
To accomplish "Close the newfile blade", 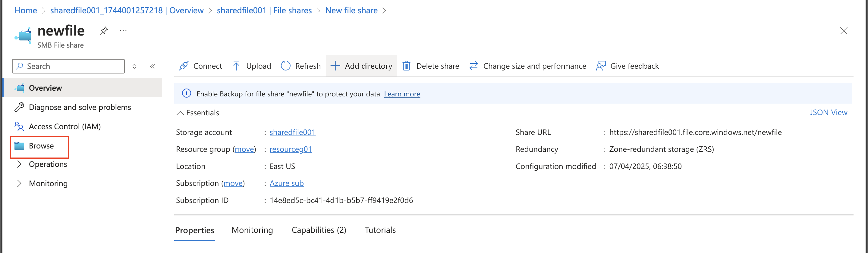I will [844, 31].
